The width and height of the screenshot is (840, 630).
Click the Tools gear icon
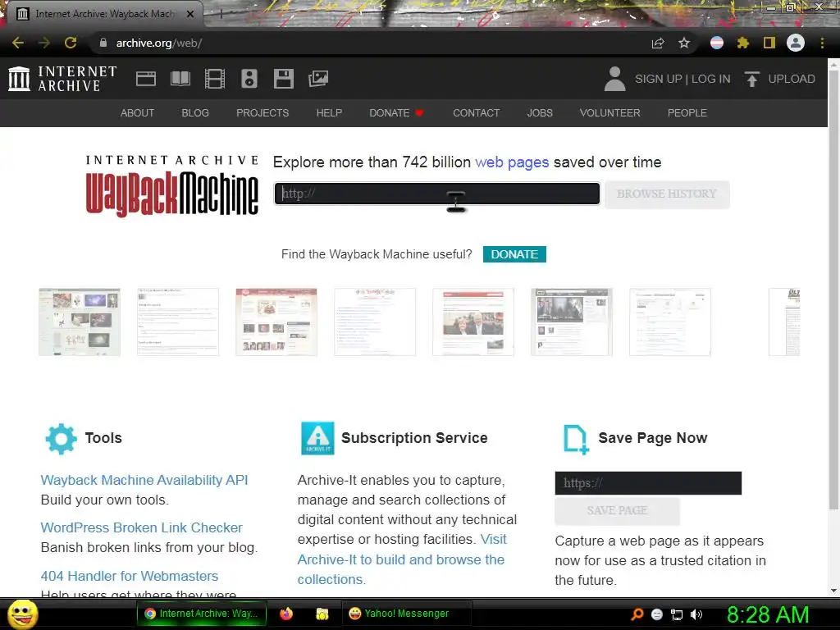point(61,439)
